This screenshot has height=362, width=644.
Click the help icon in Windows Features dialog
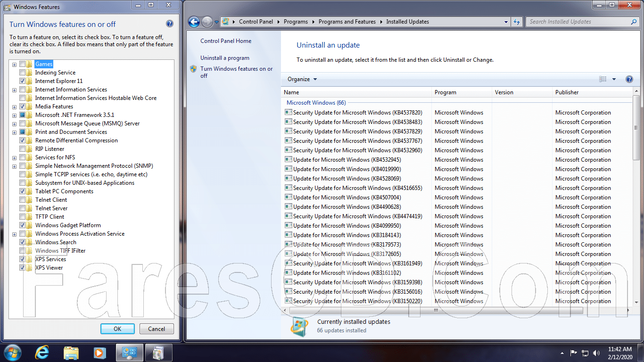click(170, 24)
